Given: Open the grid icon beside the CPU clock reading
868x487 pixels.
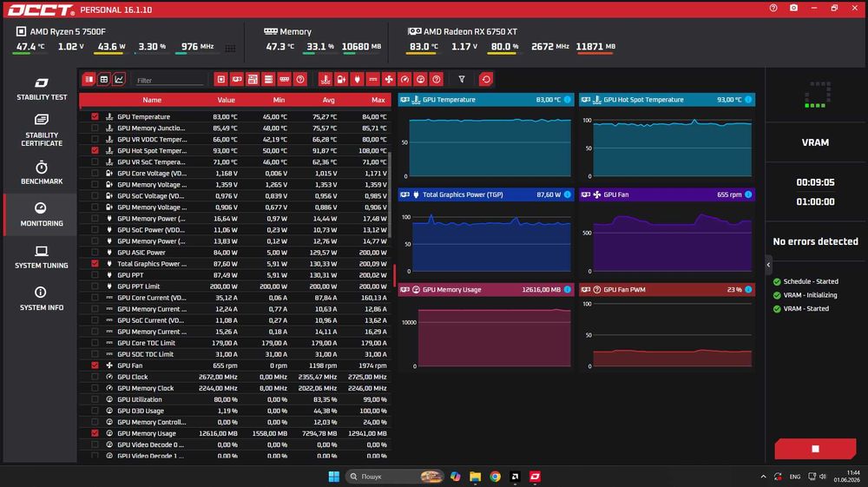Looking at the screenshot, I should [230, 48].
